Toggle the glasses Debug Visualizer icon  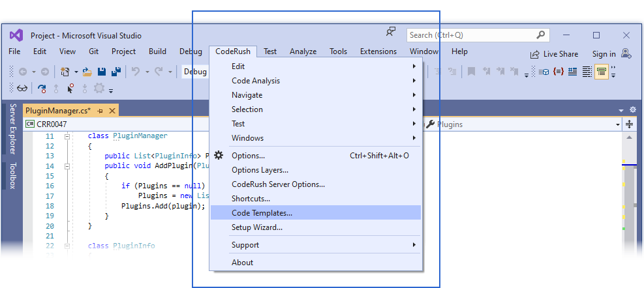tap(22, 88)
